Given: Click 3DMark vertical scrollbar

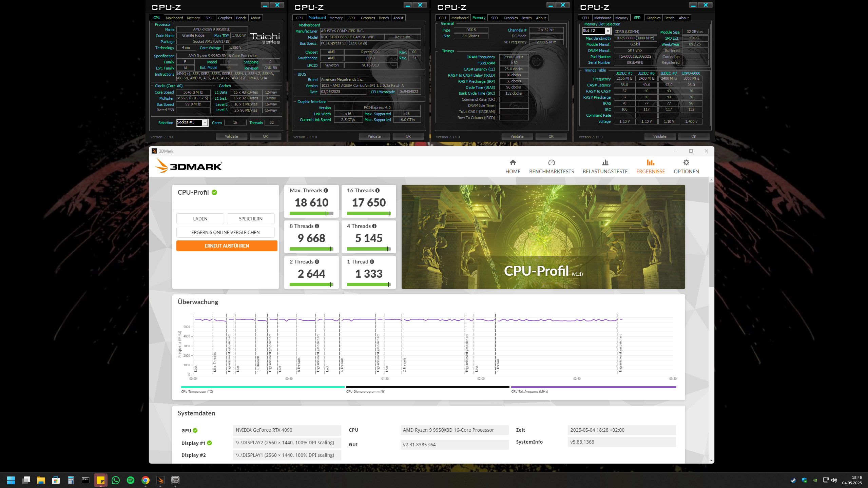Looking at the screenshot, I should coord(711,234).
